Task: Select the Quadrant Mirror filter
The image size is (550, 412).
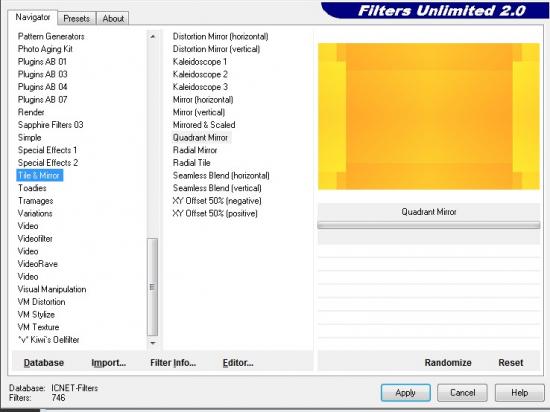Action: [x=200, y=137]
